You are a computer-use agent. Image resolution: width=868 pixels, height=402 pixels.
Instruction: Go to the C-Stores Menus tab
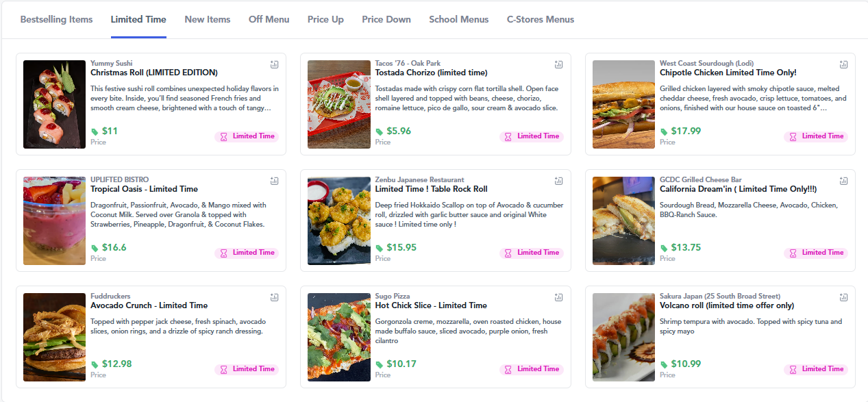[541, 19]
